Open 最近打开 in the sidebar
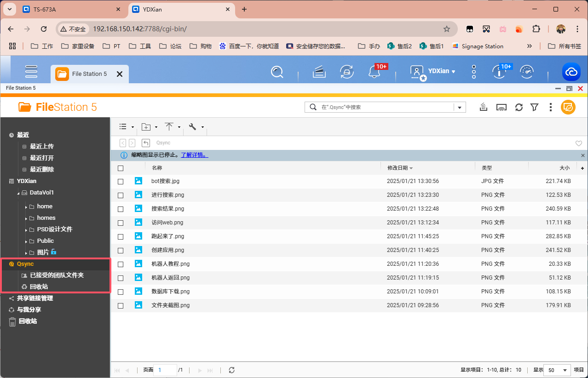 42,158
